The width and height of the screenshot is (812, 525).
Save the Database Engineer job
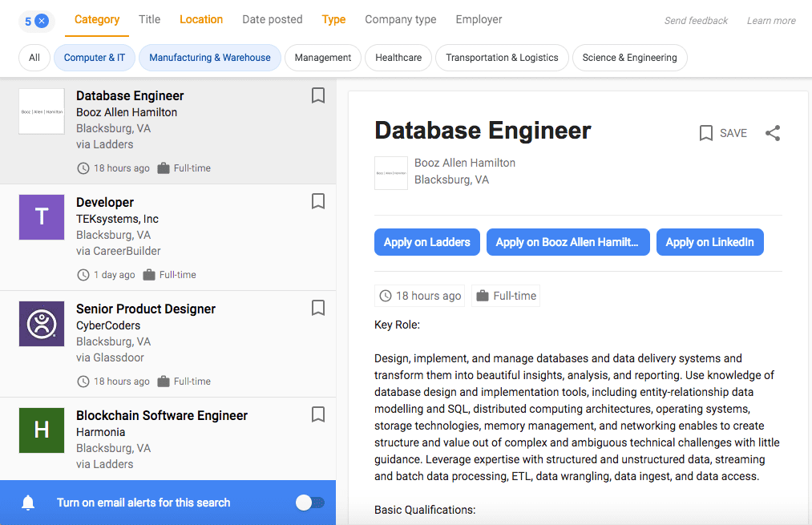[723, 133]
